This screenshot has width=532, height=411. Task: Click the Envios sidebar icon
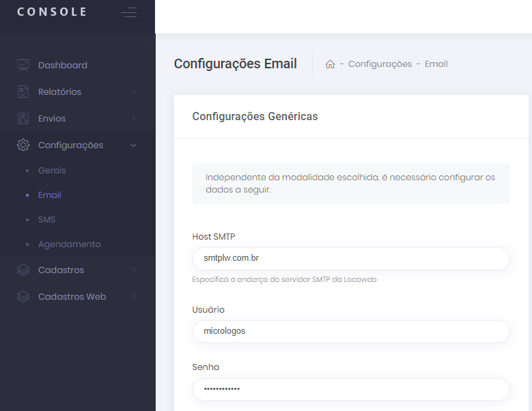coord(23,118)
